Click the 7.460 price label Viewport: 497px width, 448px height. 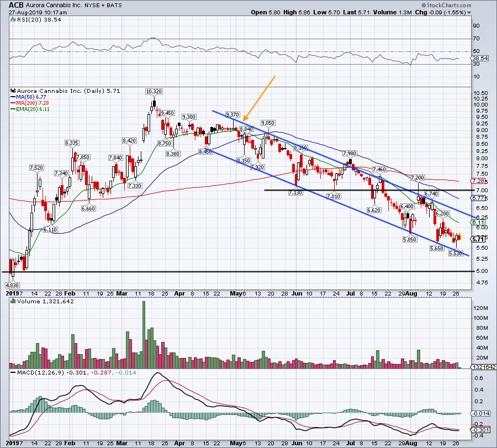[x=379, y=169]
